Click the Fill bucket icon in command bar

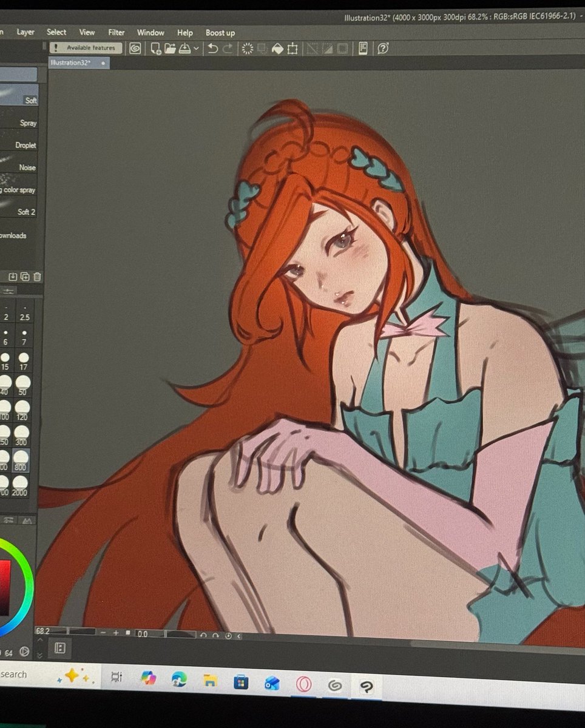click(278, 49)
